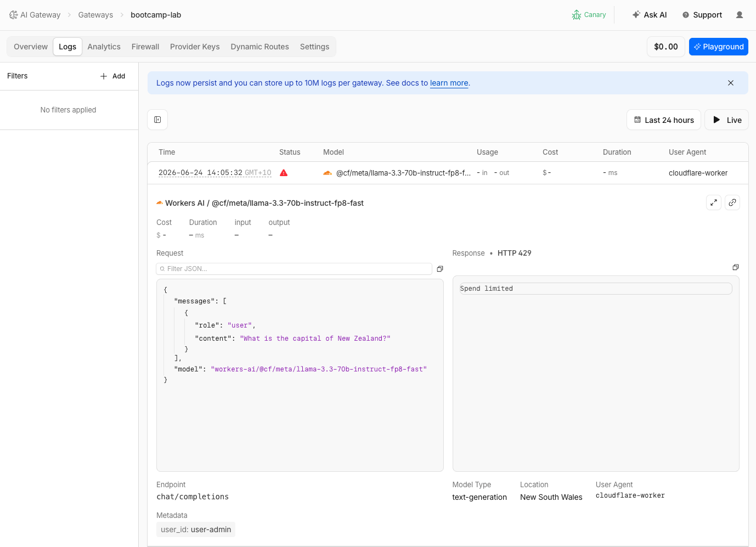Click the search icon in Filter JSON

[x=162, y=269]
